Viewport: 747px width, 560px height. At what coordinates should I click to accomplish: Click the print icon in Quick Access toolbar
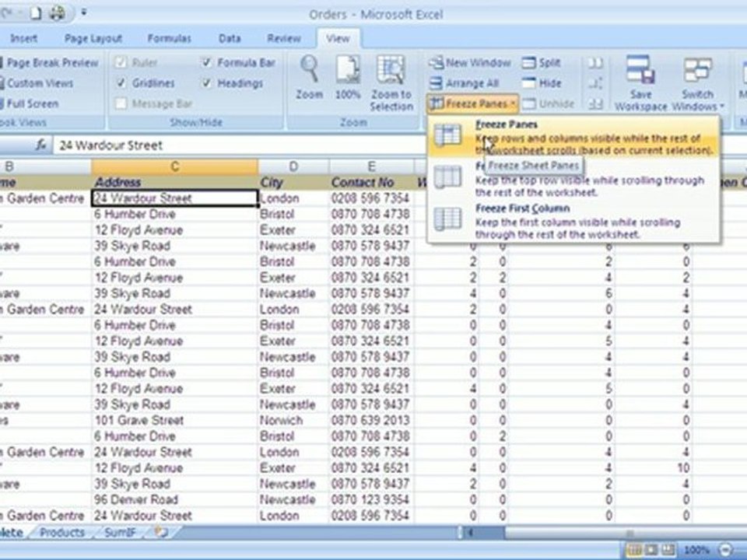click(57, 13)
